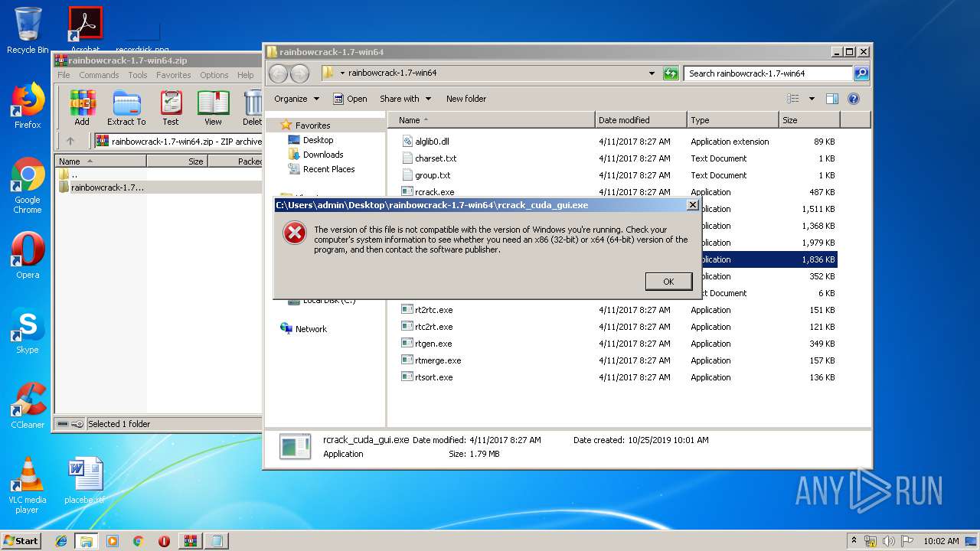Show hidden icons in the system tray
Screen dimensions: 980x551
854,541
